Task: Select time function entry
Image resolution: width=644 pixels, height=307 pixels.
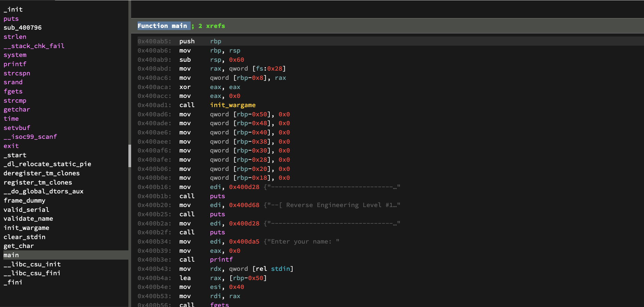Action: (x=11, y=119)
